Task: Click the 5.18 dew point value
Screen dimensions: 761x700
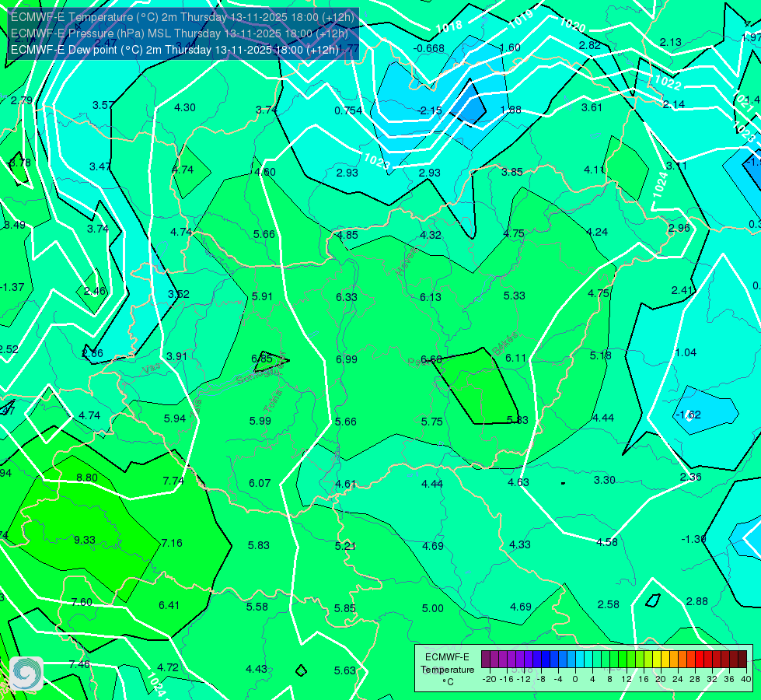Action: pos(600,356)
